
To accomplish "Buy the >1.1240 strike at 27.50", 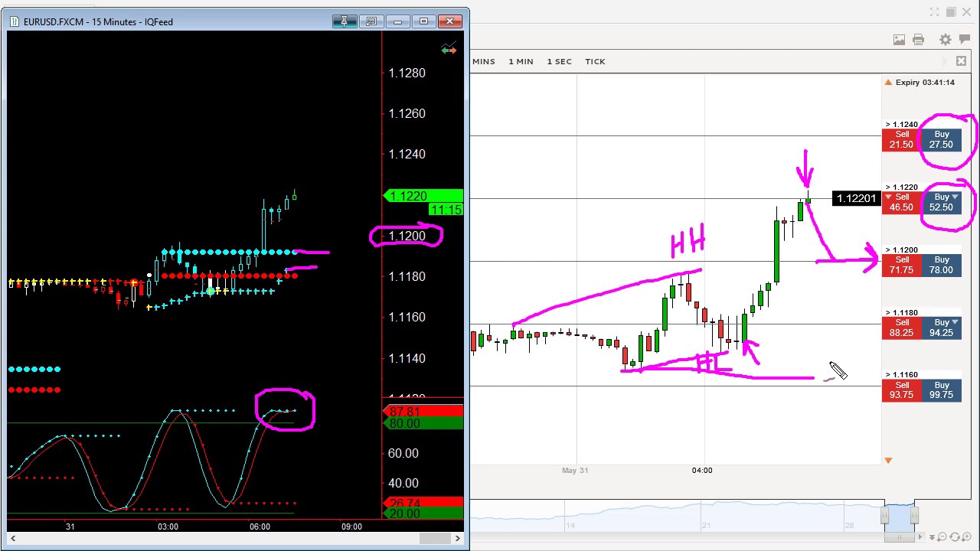I will pyautogui.click(x=942, y=139).
